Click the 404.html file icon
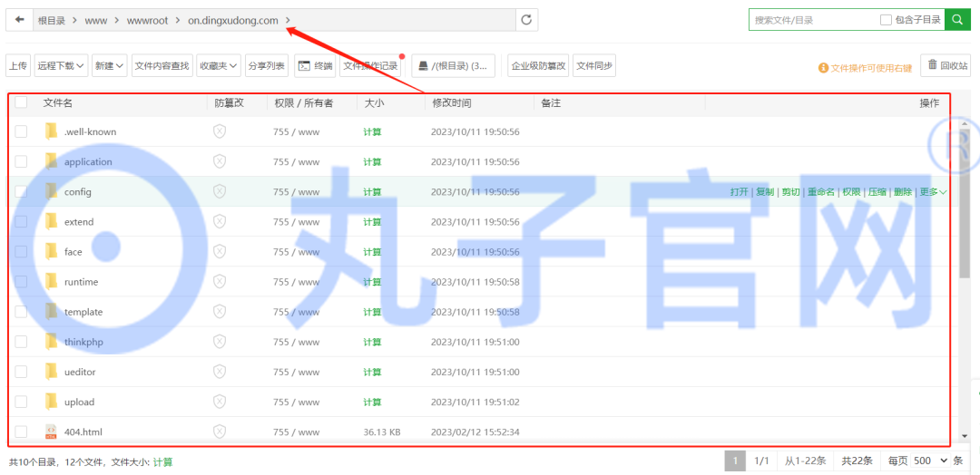The image size is (980, 475). pyautogui.click(x=51, y=431)
